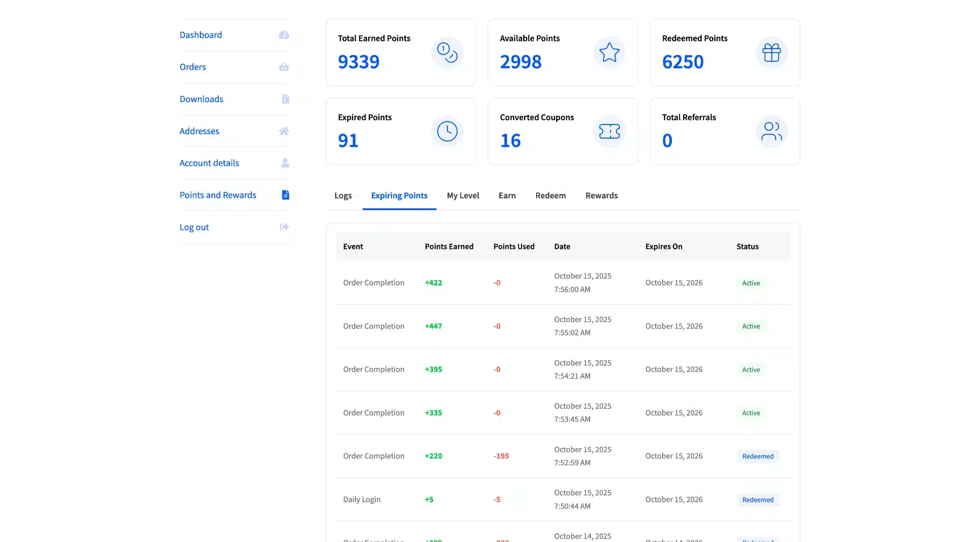Click the Points Used column header
980x542 pixels.
pos(514,246)
